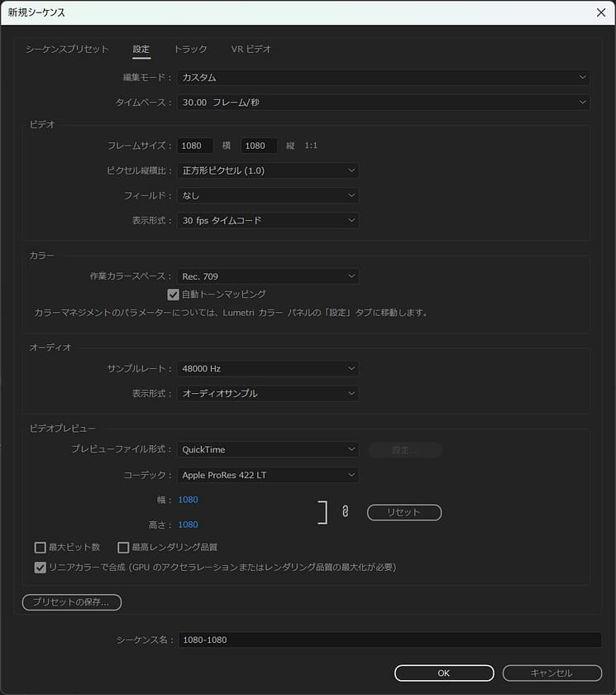
Task: Open the サンプルレート 48000 Hz dropdown
Action: 268,368
